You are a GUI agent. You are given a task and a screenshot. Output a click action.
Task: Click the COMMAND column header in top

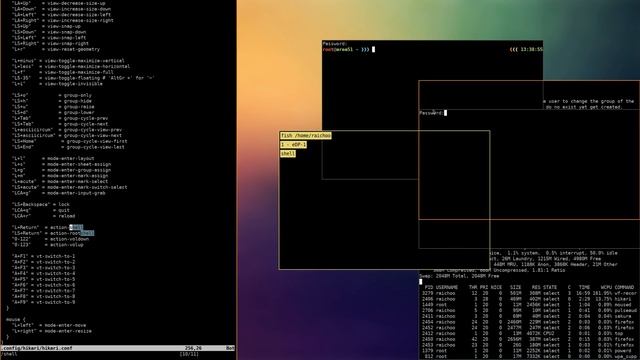coord(624,287)
